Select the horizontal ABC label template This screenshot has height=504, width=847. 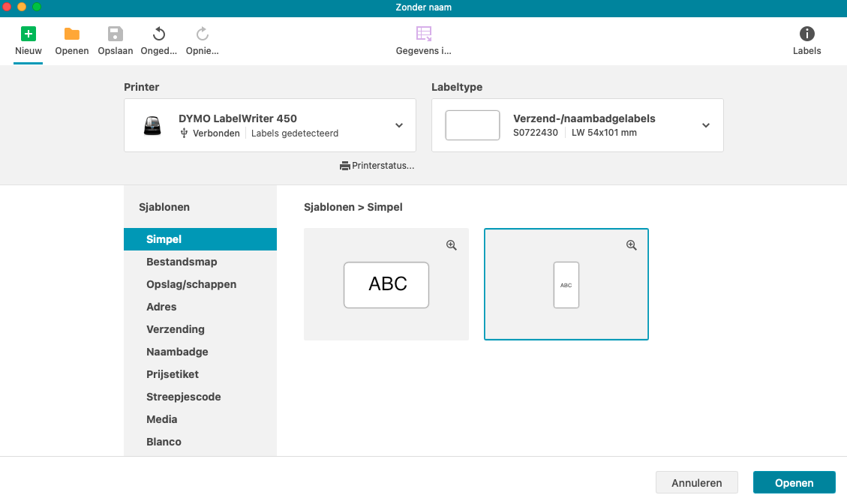(386, 285)
